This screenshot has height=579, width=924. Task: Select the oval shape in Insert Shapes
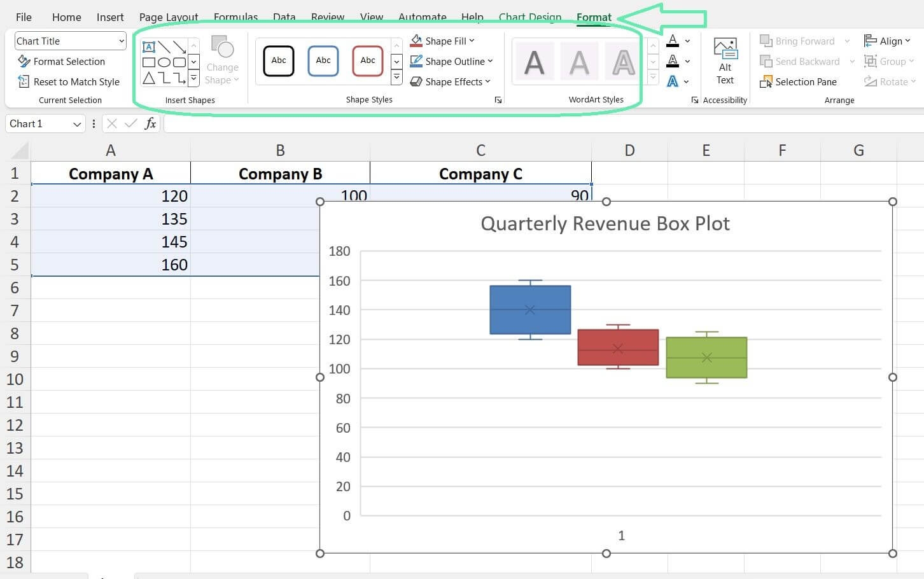click(164, 62)
